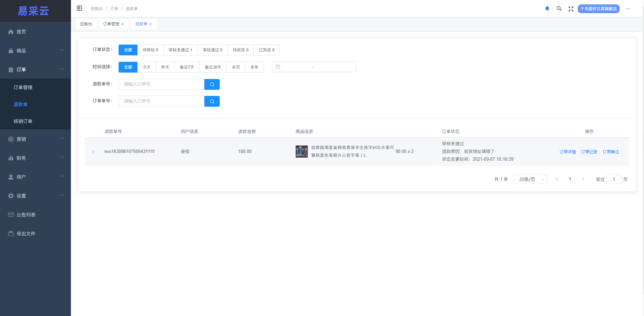
Task: Click the 退款单号 input field
Action: pos(162,84)
